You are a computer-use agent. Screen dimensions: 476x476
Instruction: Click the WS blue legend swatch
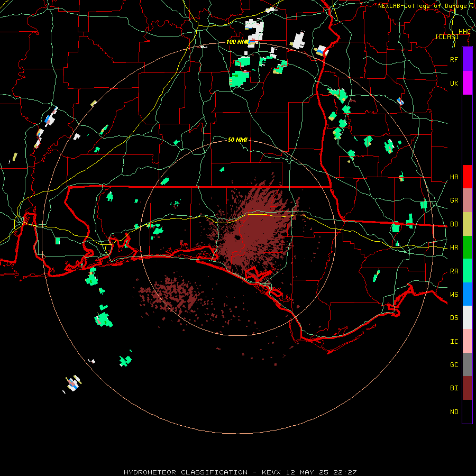click(x=467, y=294)
